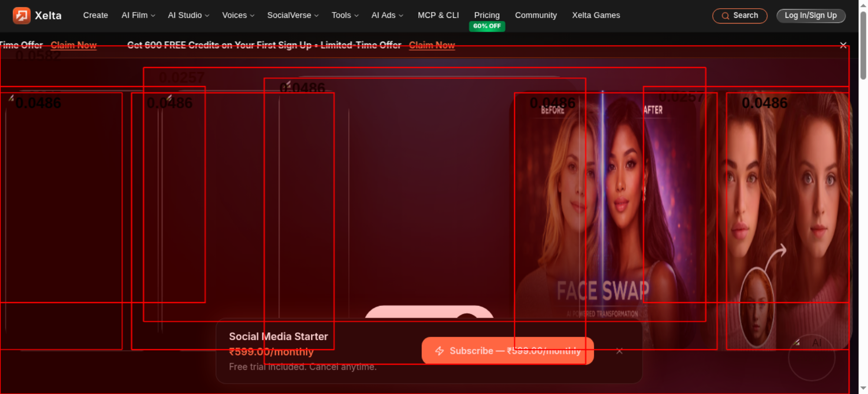The image size is (868, 394).
Task: Click 'Free trial included. Cancel anytime.' text
Action: pyautogui.click(x=302, y=367)
